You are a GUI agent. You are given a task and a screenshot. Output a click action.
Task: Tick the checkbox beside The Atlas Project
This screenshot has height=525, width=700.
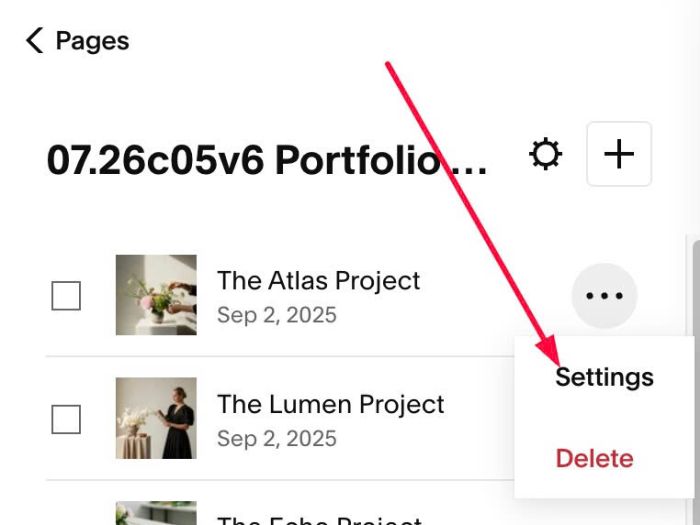[66, 296]
